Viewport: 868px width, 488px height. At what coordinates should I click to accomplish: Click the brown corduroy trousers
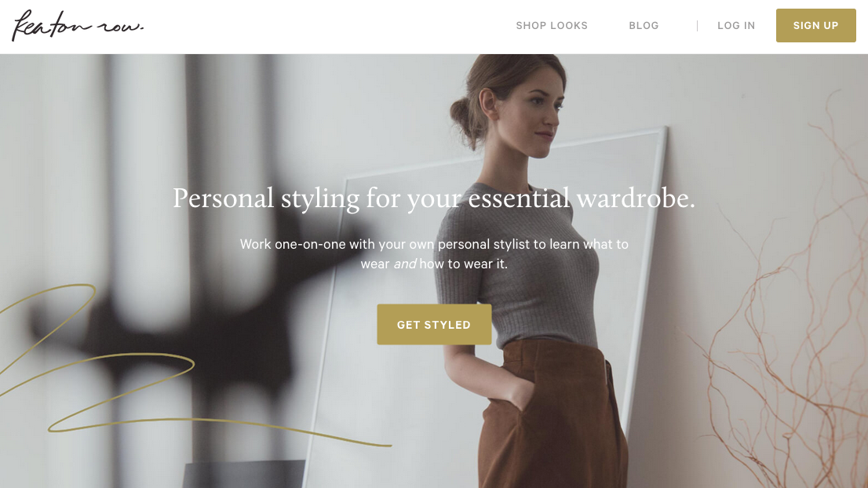pyautogui.click(x=553, y=415)
